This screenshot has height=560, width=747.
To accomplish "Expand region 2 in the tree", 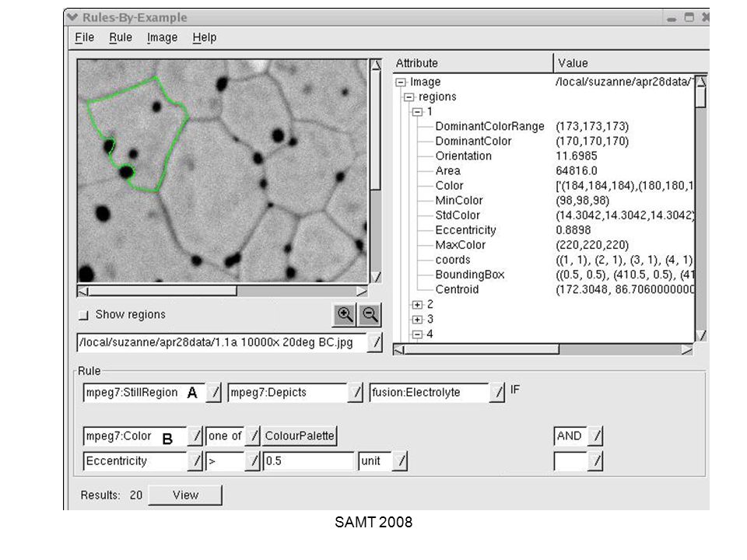I will pyautogui.click(x=417, y=304).
